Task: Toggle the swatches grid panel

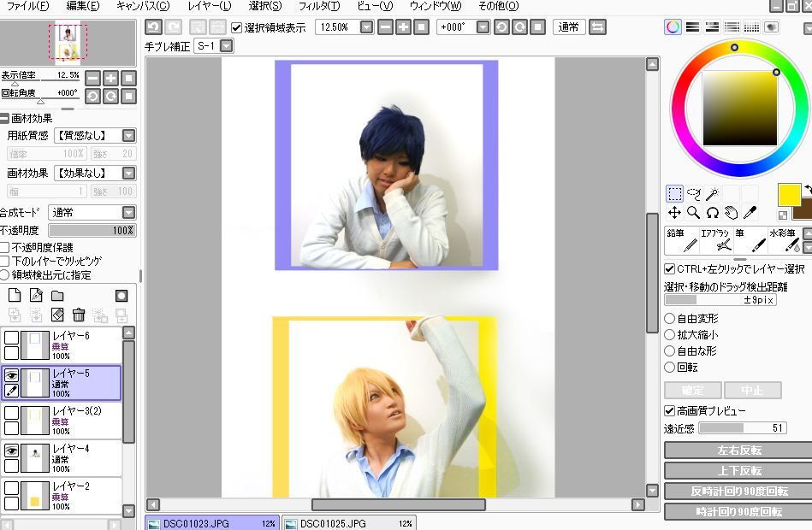Action: (751, 26)
